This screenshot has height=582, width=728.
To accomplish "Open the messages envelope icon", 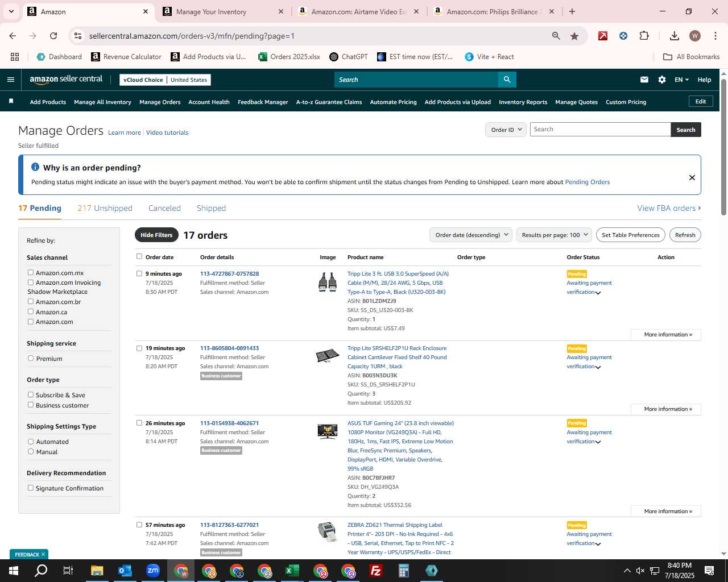I will click(644, 80).
